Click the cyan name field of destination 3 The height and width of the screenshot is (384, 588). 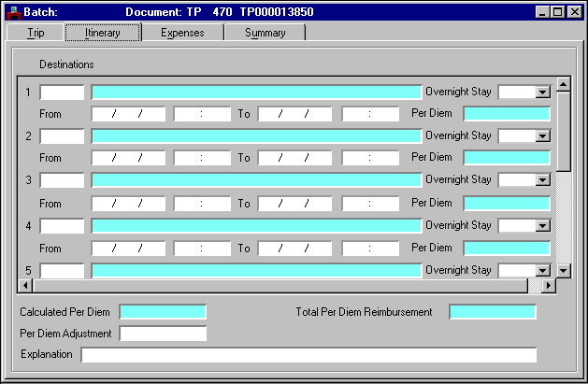[256, 180]
